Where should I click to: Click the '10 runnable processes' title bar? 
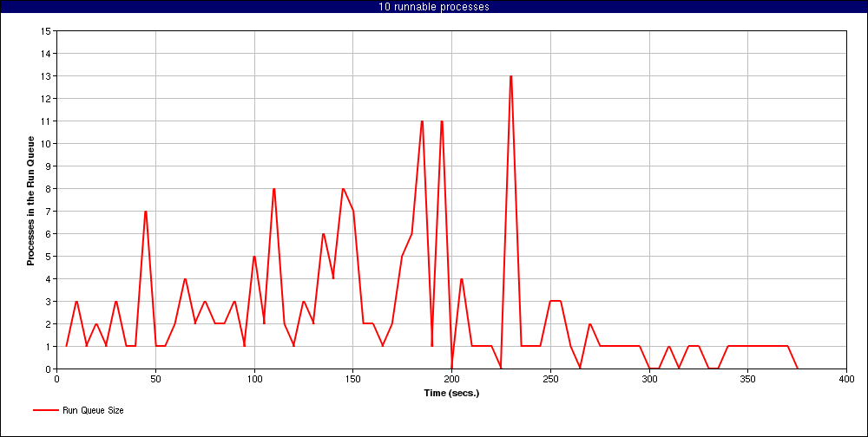[433, 7]
